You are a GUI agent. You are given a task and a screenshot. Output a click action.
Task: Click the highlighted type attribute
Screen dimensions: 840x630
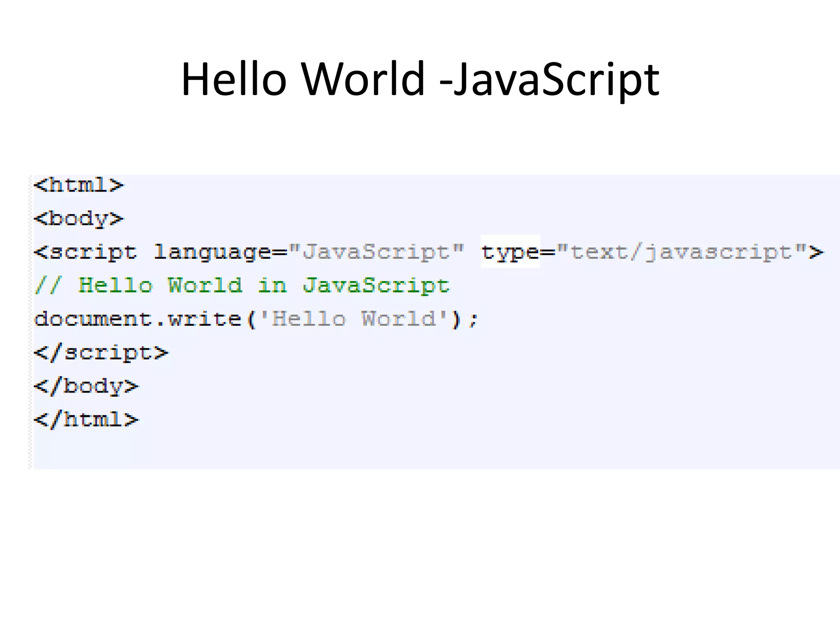pyautogui.click(x=510, y=252)
